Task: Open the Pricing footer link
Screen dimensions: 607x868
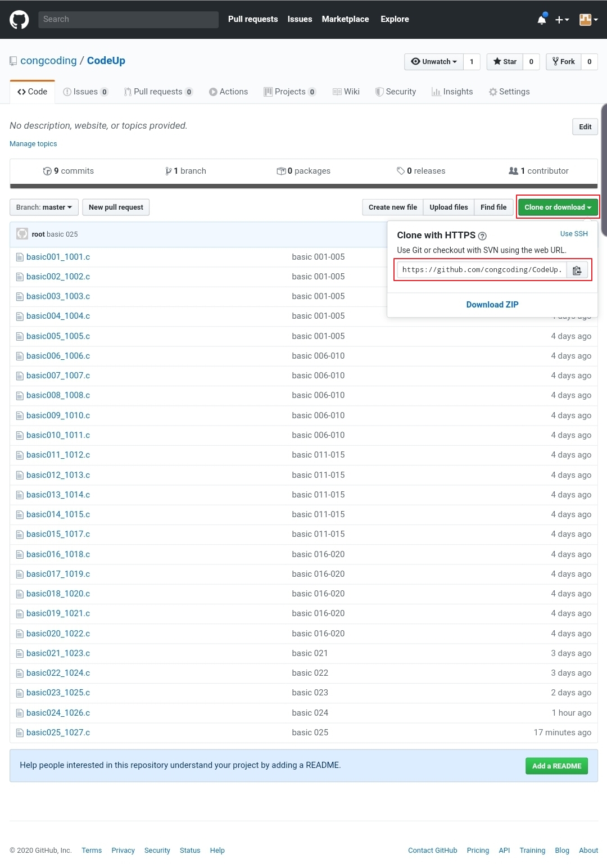Action: pos(478,851)
